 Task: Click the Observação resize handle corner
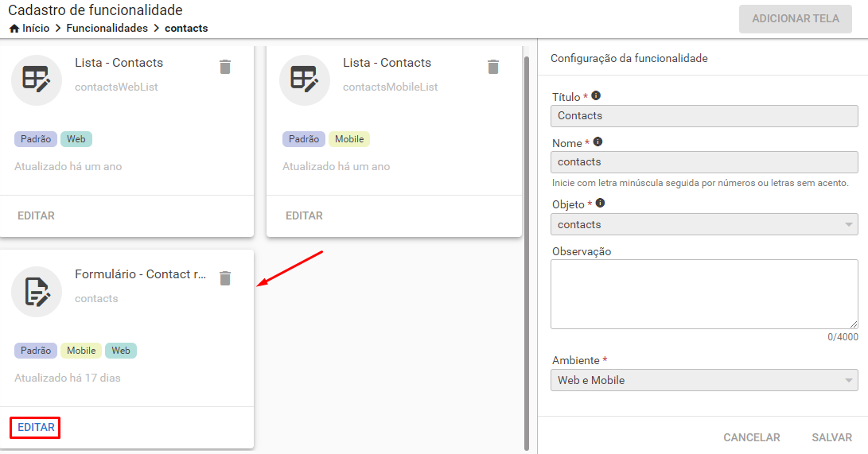point(853,324)
